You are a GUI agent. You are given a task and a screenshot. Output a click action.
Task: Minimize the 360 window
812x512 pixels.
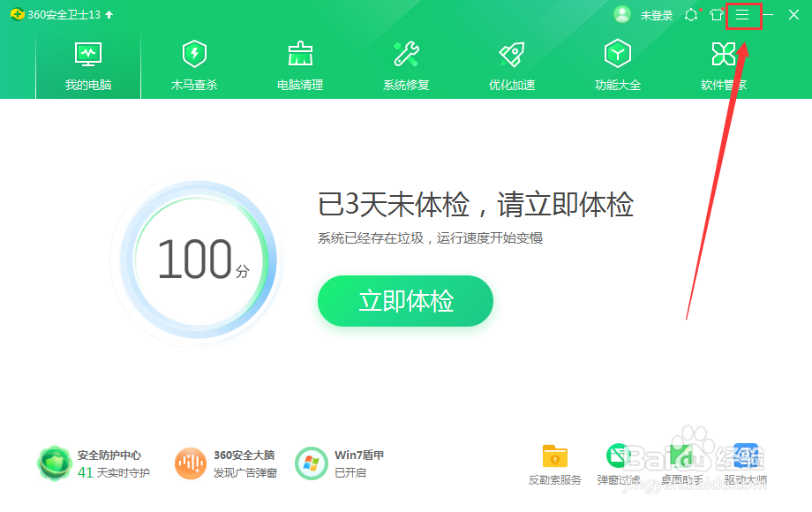click(768, 14)
